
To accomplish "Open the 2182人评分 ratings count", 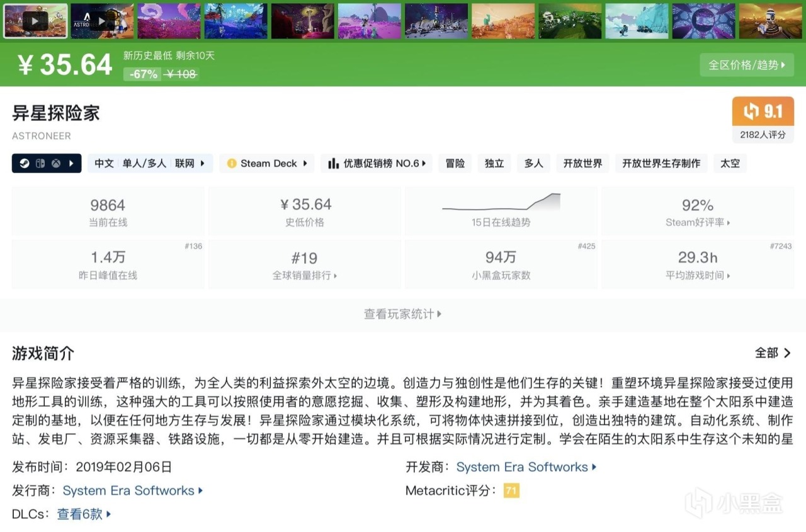I will [x=763, y=134].
